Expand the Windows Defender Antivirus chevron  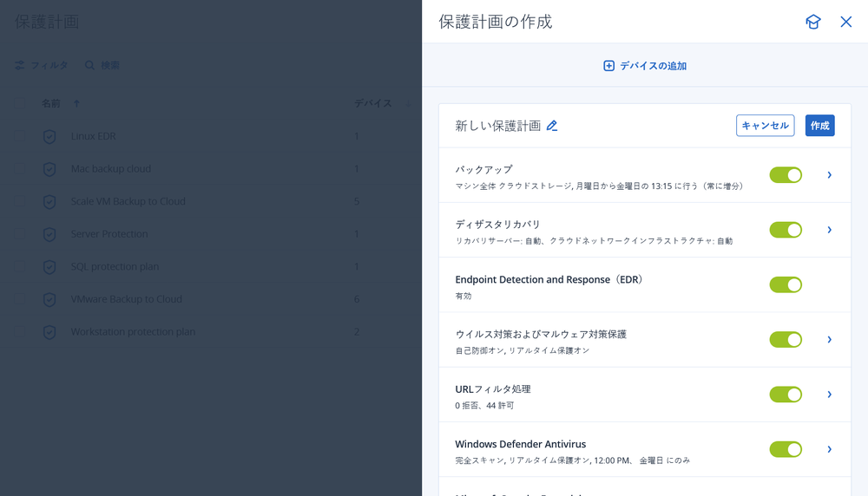click(829, 449)
